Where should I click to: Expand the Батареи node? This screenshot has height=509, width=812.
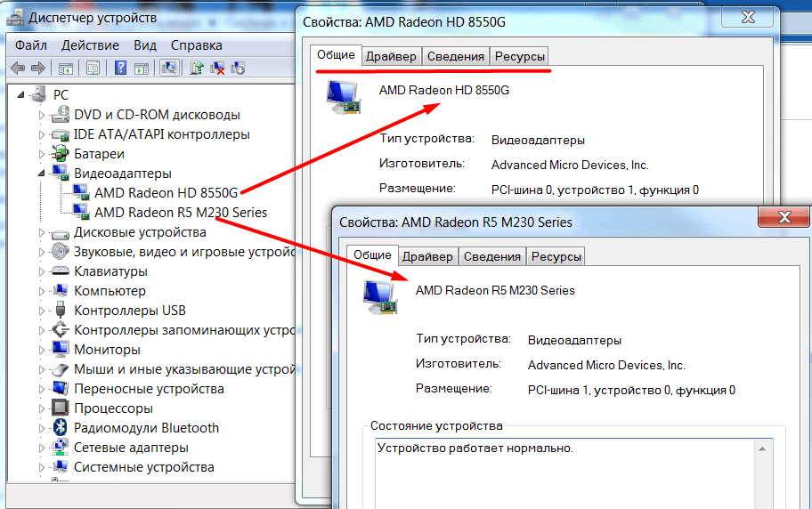[42, 154]
